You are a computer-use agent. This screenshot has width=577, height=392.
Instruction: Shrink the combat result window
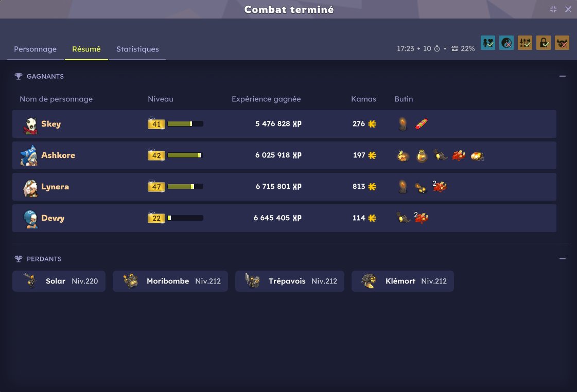click(553, 9)
